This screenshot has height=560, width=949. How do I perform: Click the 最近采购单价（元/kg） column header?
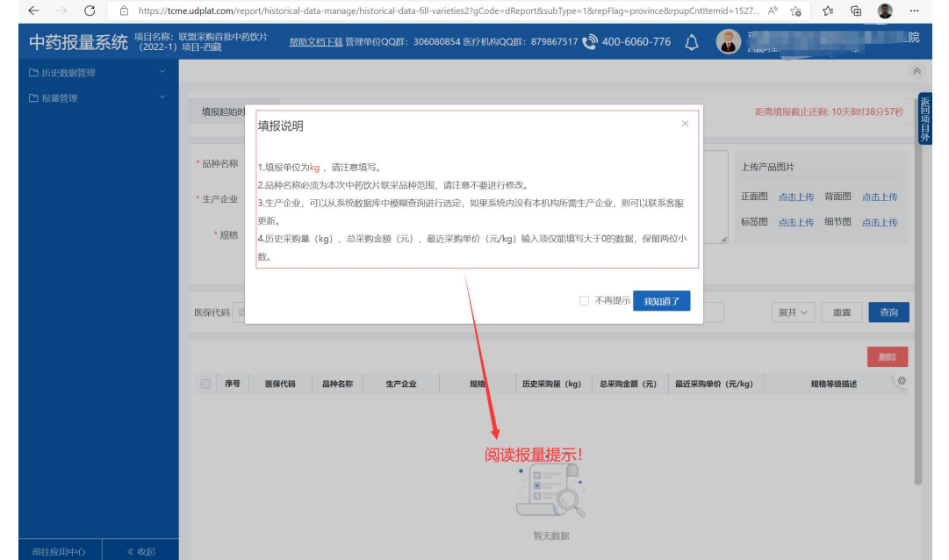point(715,384)
